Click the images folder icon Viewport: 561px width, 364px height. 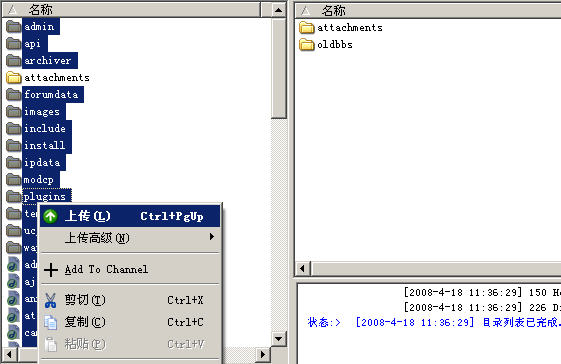(x=14, y=112)
